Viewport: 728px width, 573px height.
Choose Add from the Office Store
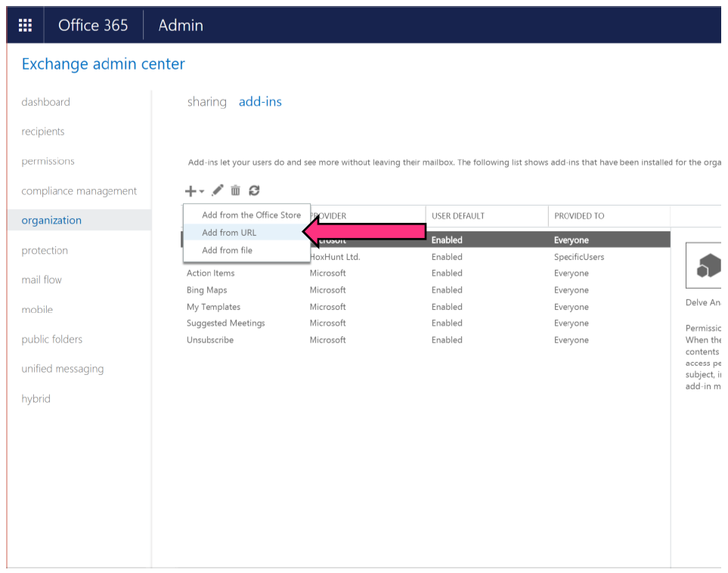(x=251, y=215)
